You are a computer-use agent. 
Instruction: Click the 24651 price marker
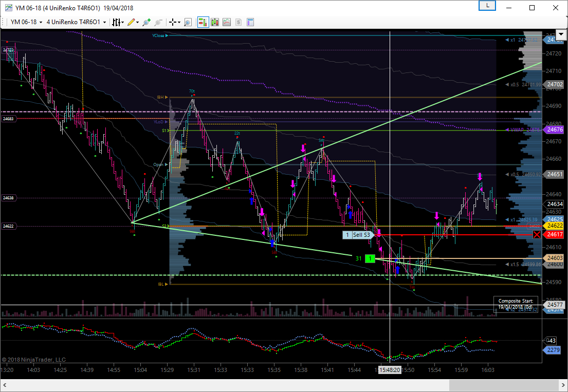[x=555, y=174]
